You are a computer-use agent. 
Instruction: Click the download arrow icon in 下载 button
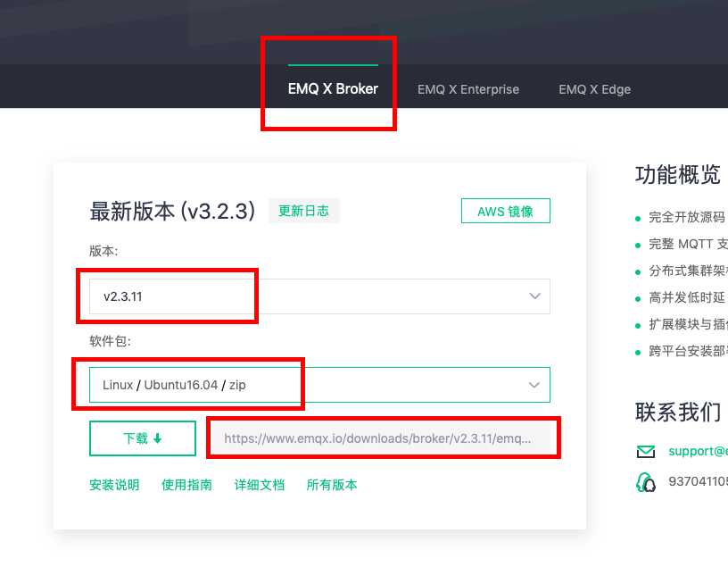pos(157,438)
